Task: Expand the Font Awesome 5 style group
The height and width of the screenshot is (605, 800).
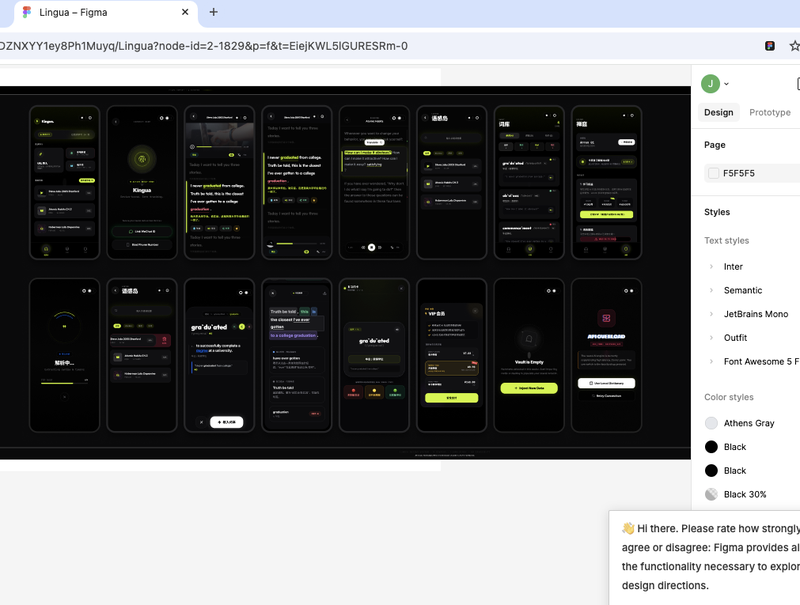Action: coord(711,361)
